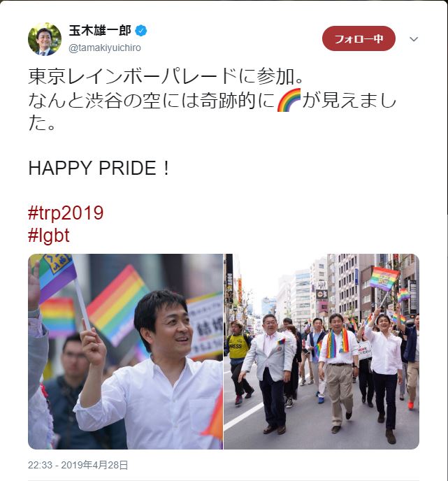This screenshot has width=448, height=481.
Task: Open the #lgbt hashtag
Action: click(x=49, y=236)
